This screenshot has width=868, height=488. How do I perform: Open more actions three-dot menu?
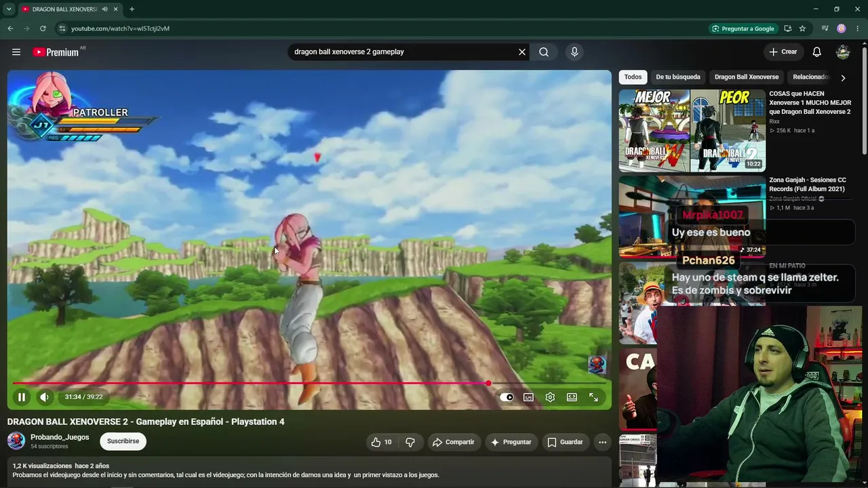coord(602,442)
